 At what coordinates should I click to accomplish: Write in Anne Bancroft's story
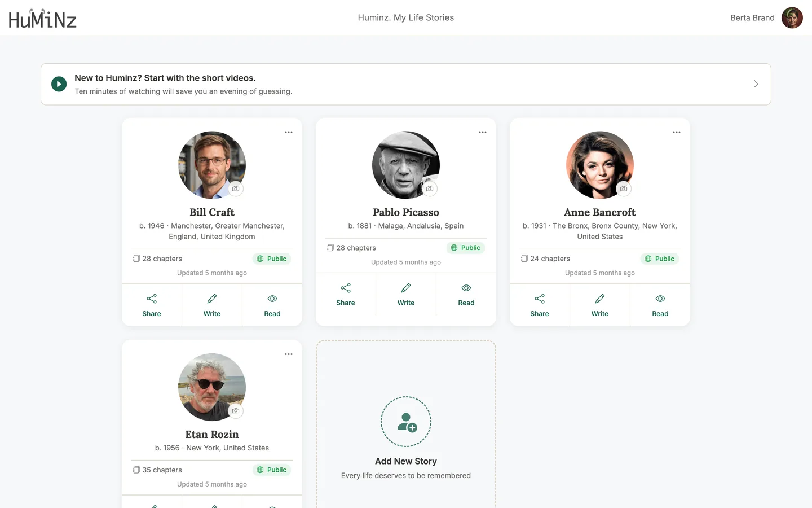600,305
